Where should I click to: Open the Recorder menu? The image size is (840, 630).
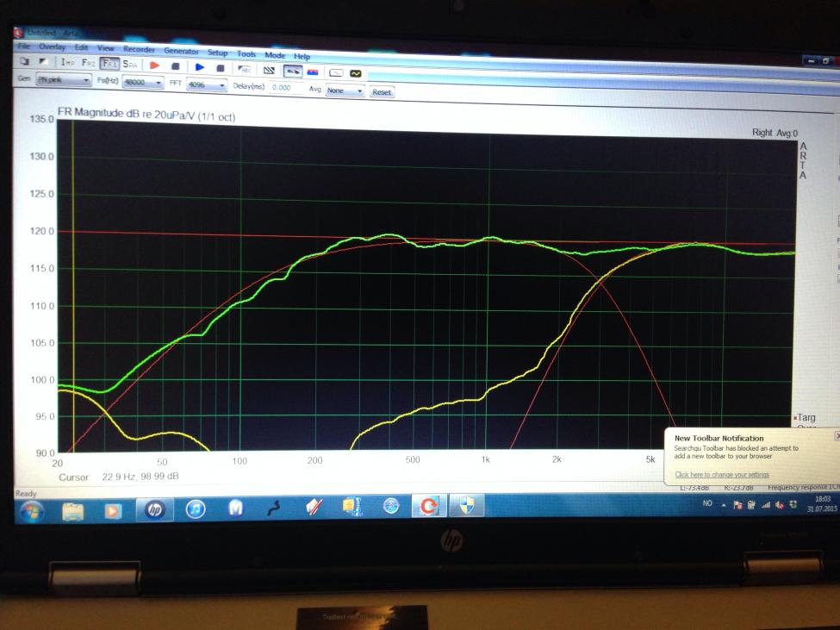[x=139, y=49]
